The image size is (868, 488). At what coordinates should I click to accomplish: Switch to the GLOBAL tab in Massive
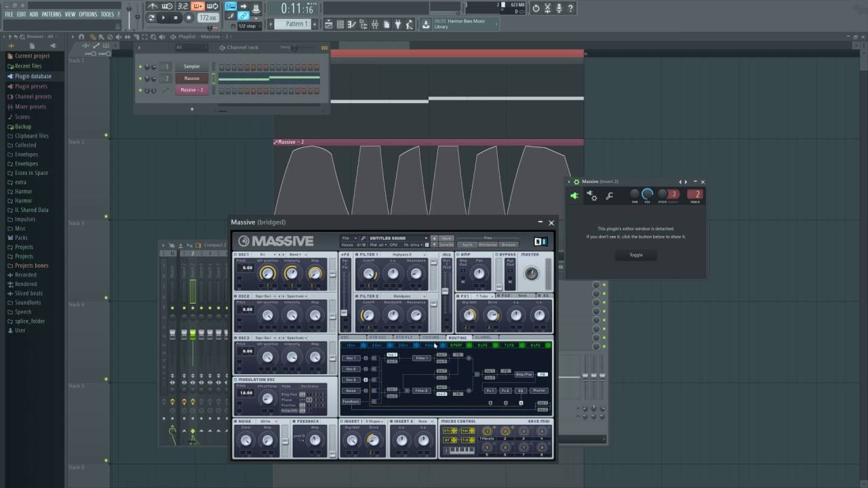pyautogui.click(x=484, y=338)
